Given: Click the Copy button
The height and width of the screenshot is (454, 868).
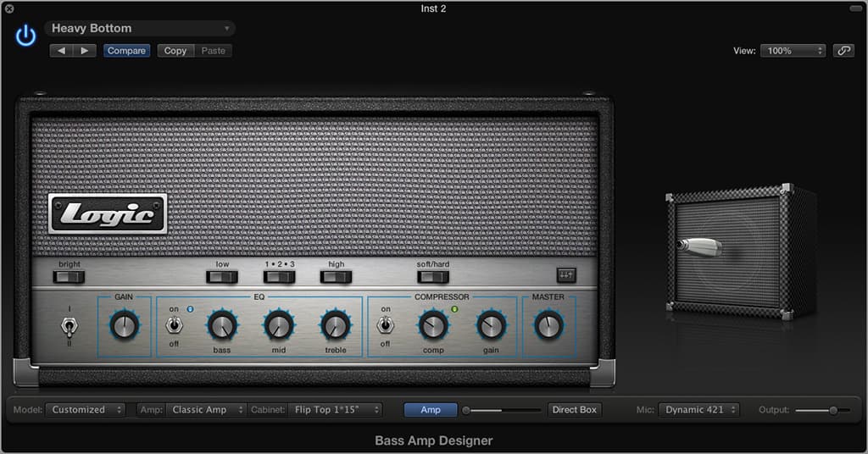Looking at the screenshot, I should pos(175,51).
